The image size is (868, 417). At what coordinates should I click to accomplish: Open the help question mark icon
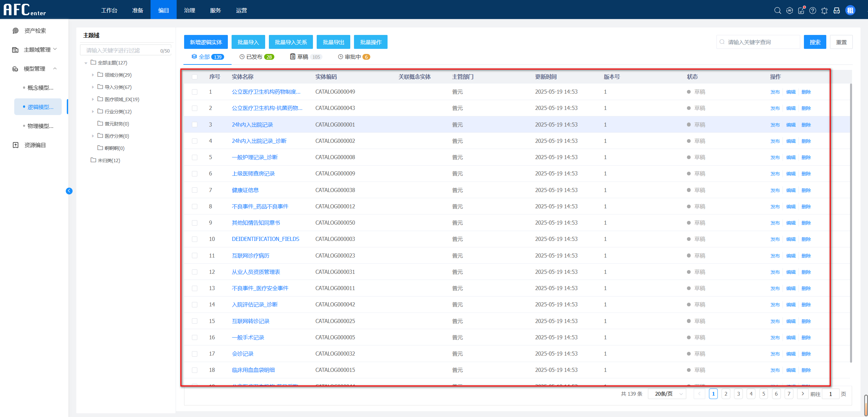click(813, 11)
